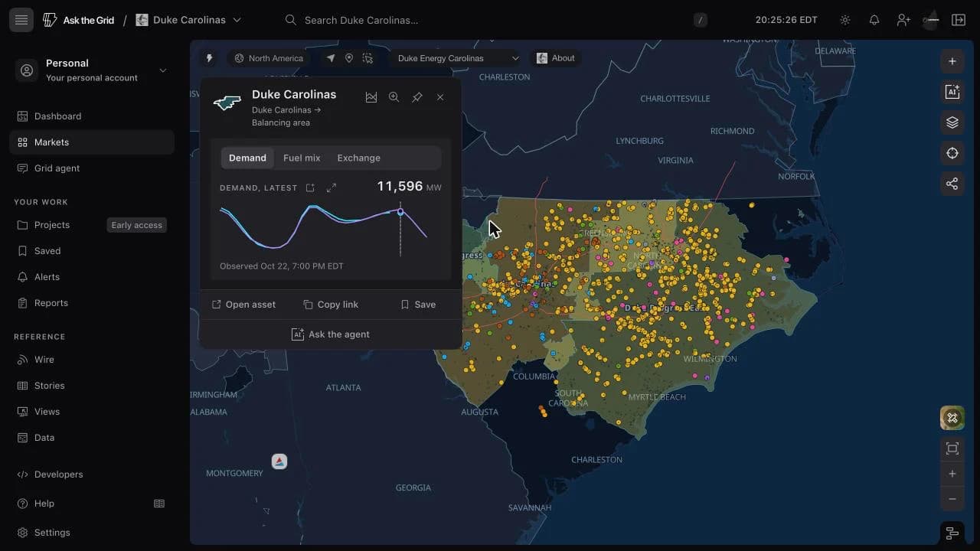Click the plus button atop map tools

coord(952,61)
